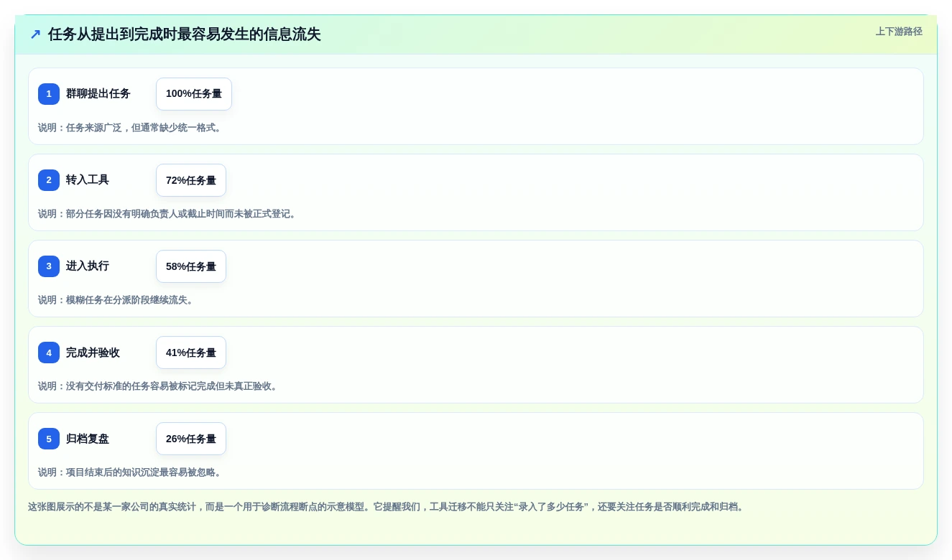Click the note about 未真正验收
The height and width of the screenshot is (560, 952).
click(x=160, y=386)
